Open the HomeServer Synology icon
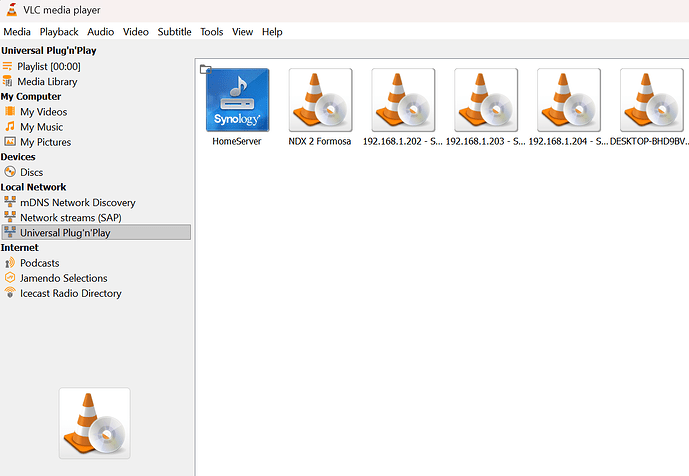 click(x=237, y=100)
